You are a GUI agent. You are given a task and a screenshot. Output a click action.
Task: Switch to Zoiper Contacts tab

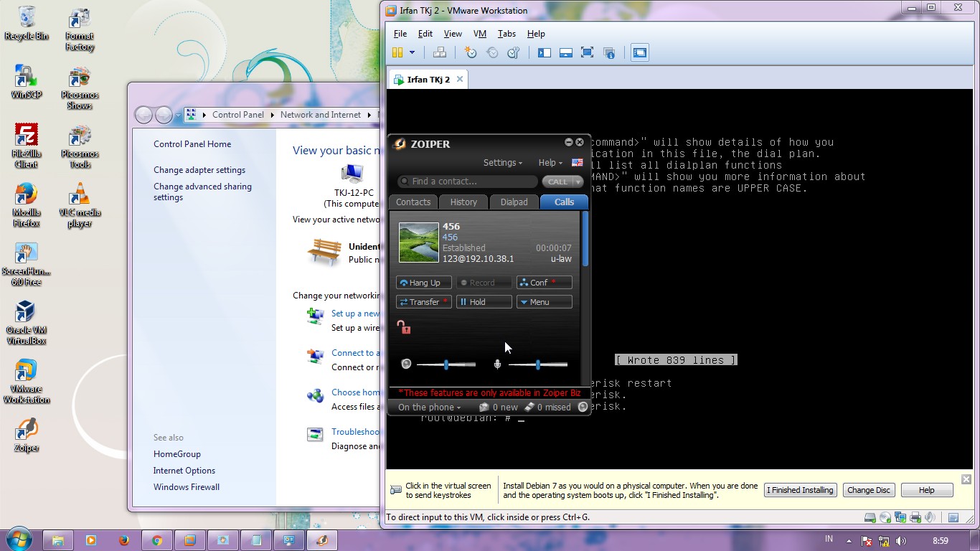tap(413, 202)
